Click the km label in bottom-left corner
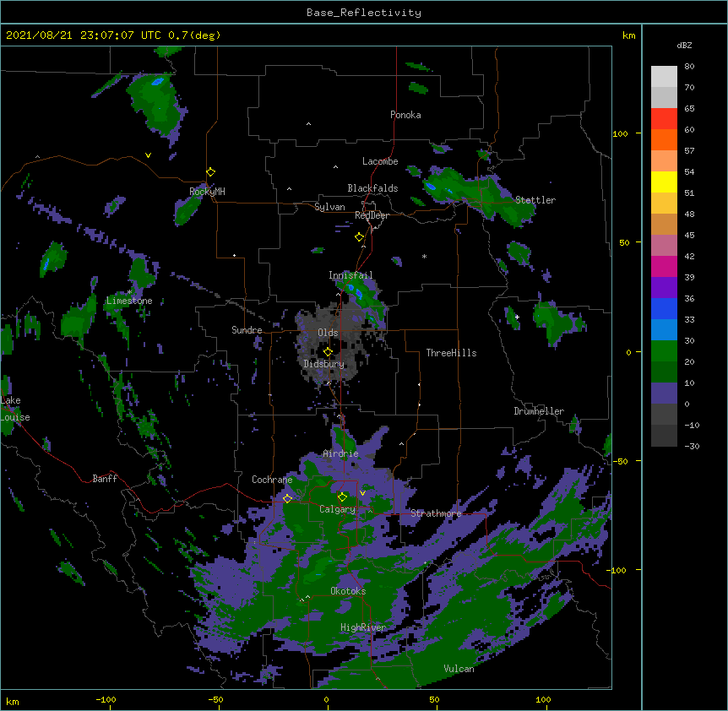The width and height of the screenshot is (728, 711). pyautogui.click(x=13, y=701)
